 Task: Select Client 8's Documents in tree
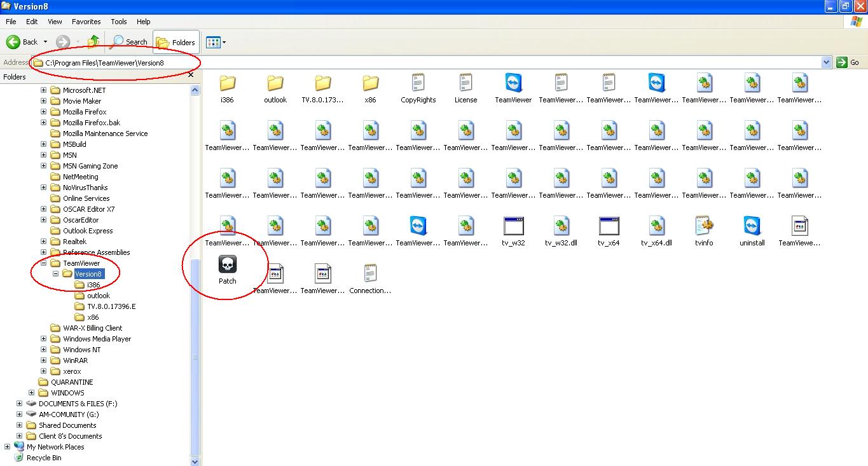click(x=70, y=436)
